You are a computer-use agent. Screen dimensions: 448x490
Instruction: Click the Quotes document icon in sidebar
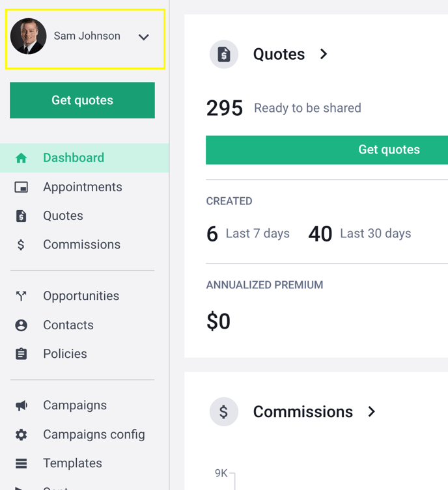pyautogui.click(x=21, y=216)
